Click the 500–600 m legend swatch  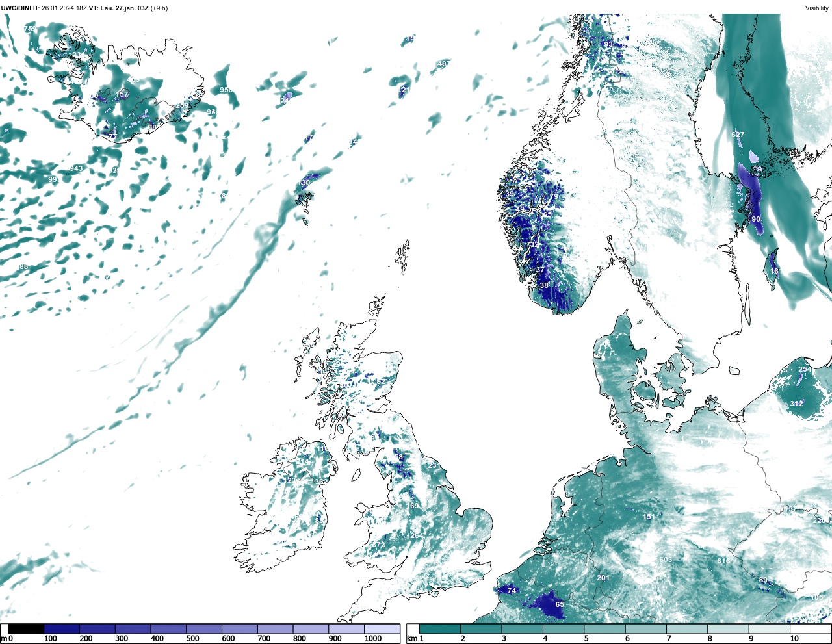click(x=204, y=629)
